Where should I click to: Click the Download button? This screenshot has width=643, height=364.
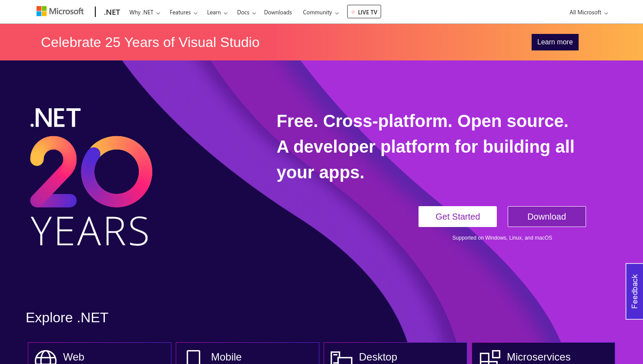pos(547,217)
